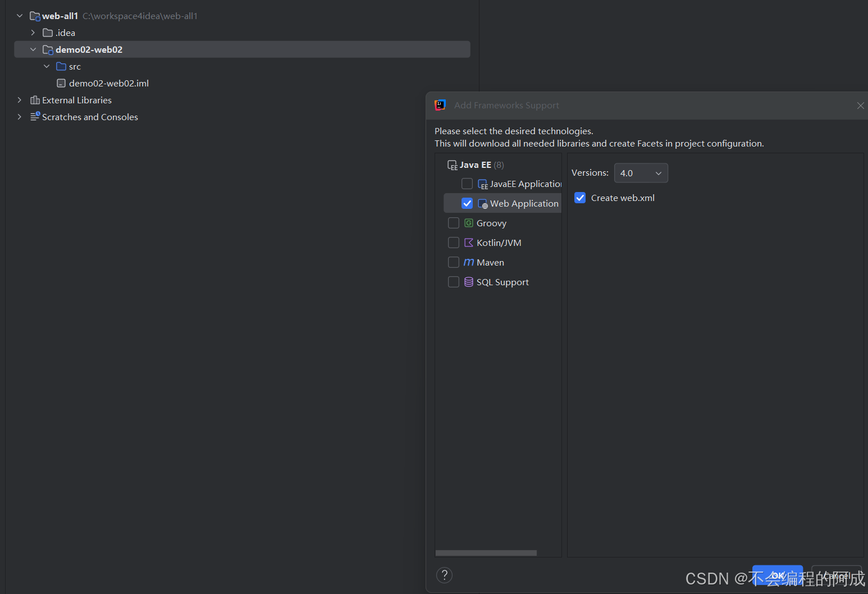This screenshot has height=594, width=868.
Task: Click the web-all1 project folder icon
Action: tap(35, 16)
